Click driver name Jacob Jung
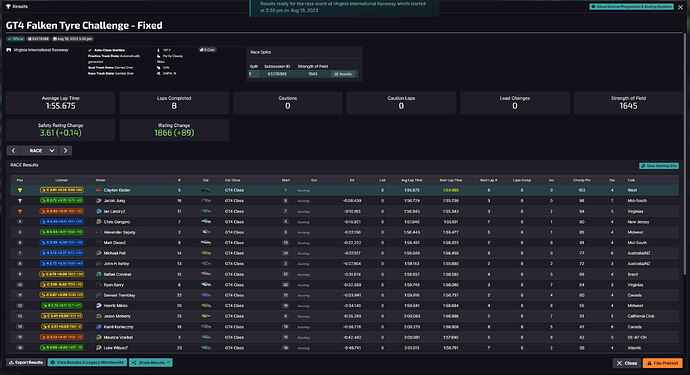The height and width of the screenshot is (375, 690). click(114, 201)
